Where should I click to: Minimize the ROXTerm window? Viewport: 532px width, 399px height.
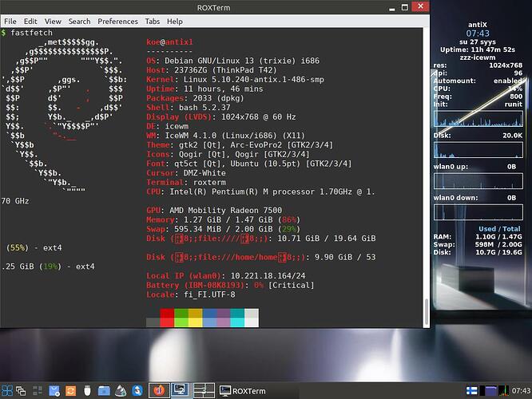[392, 7]
